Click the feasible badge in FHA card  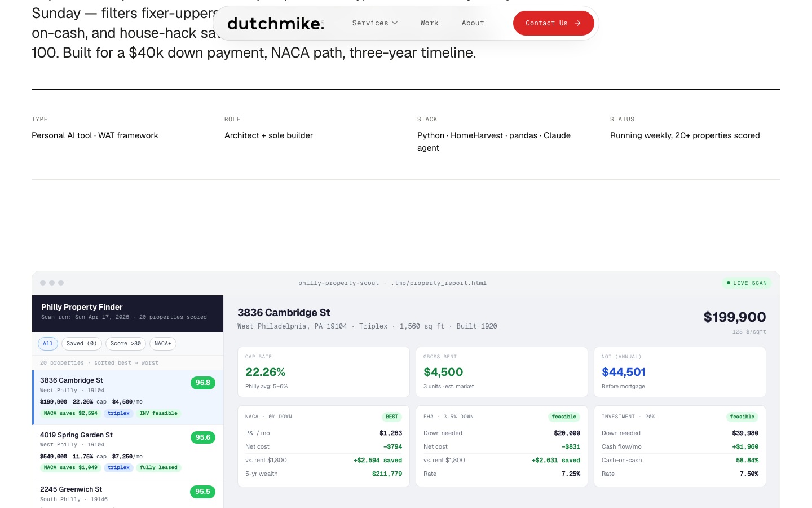click(564, 417)
